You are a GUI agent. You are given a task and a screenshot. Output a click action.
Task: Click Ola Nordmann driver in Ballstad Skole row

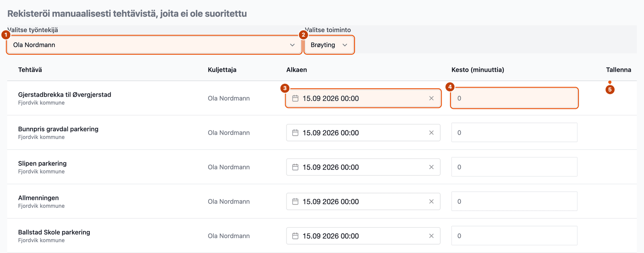pyautogui.click(x=229, y=236)
